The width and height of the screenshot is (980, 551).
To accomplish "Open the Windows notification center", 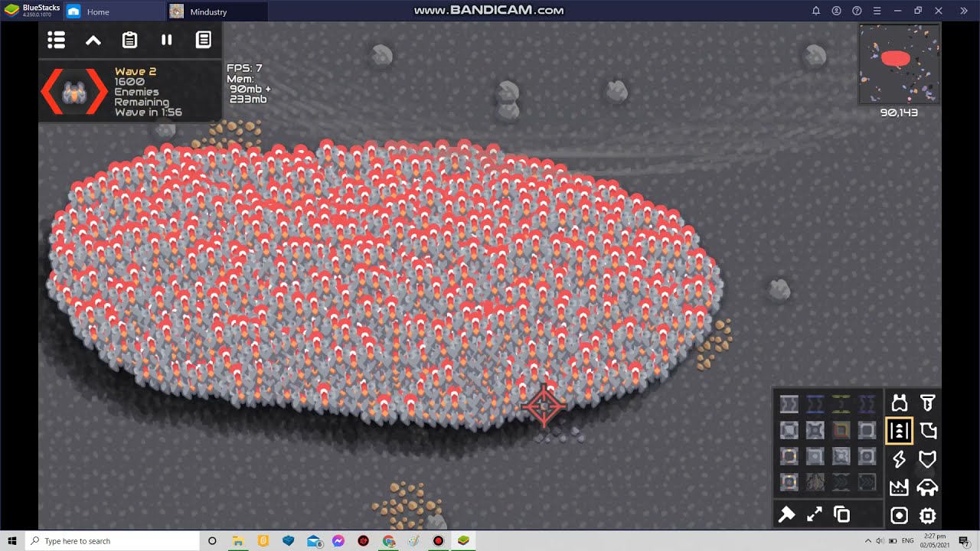I will (964, 541).
